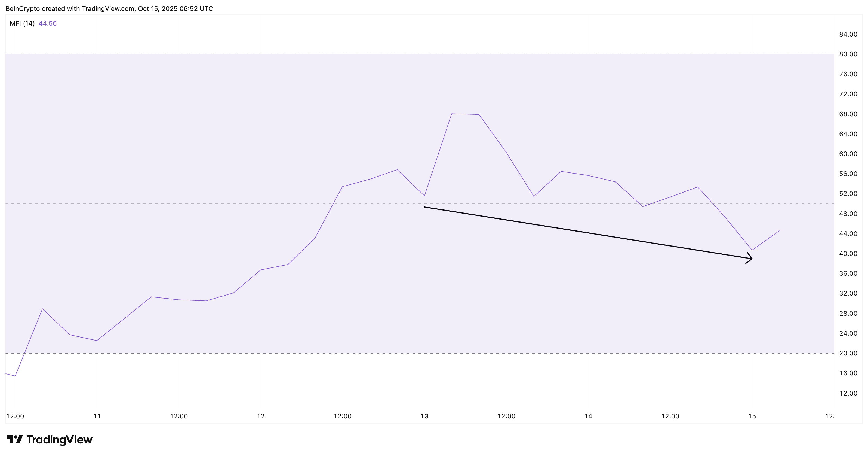Click the 84.00 scale label
Screen dimensions: 868x456
click(848, 34)
